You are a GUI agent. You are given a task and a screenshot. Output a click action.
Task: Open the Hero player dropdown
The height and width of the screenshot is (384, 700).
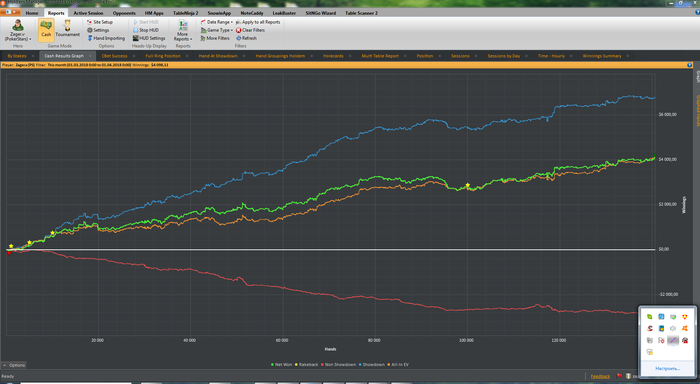point(18,30)
